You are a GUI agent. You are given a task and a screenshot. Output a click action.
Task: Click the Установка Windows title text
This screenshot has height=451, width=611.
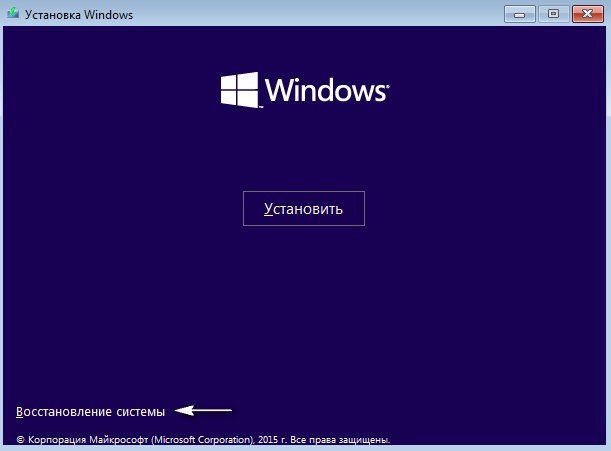click(x=82, y=14)
